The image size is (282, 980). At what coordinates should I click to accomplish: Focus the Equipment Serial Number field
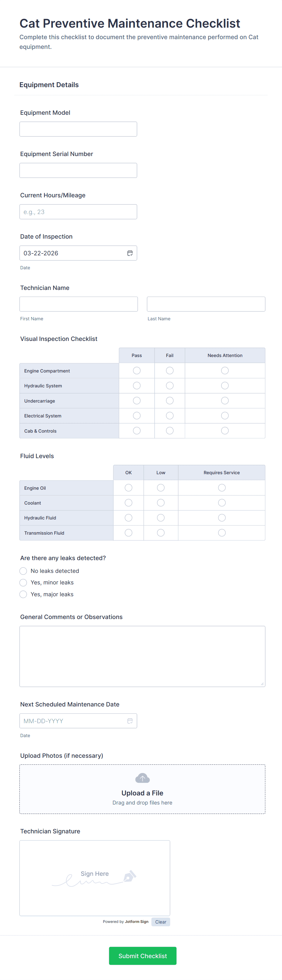[78, 170]
